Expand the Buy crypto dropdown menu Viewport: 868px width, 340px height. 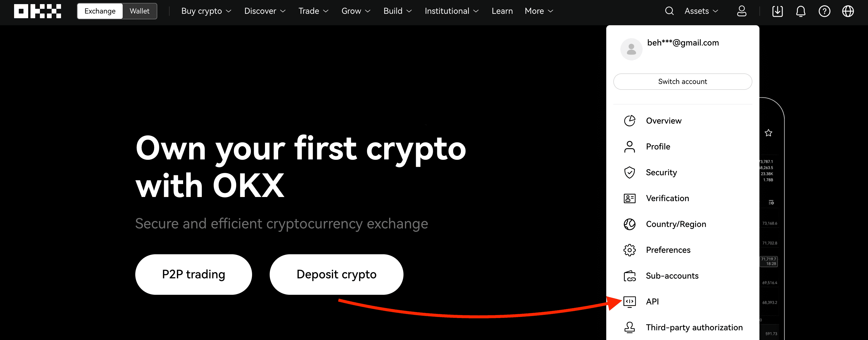click(x=205, y=11)
